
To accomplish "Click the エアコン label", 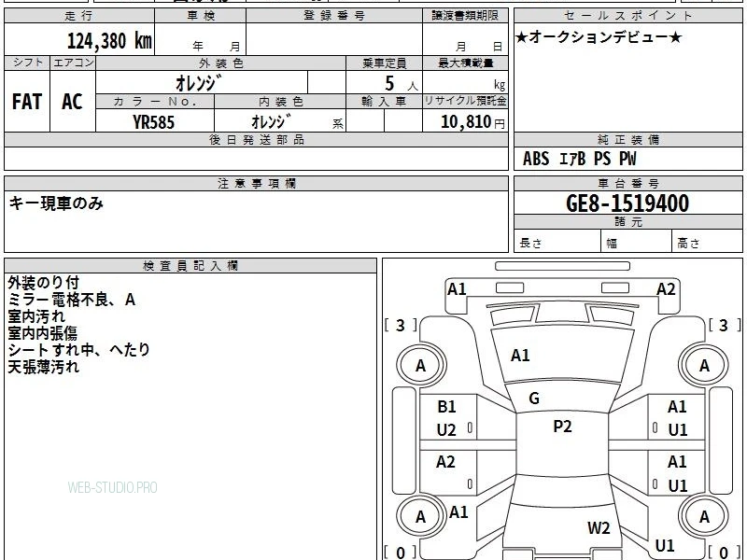I will point(73,63).
